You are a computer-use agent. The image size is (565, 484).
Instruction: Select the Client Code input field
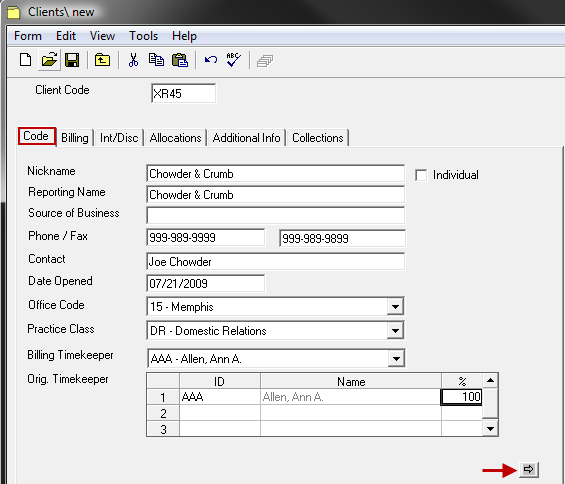(183, 93)
